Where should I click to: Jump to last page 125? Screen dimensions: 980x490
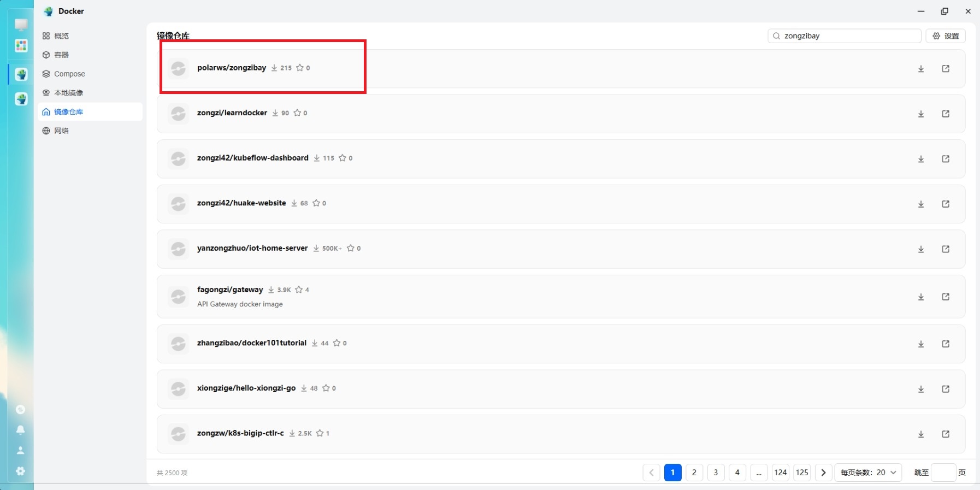(x=802, y=473)
